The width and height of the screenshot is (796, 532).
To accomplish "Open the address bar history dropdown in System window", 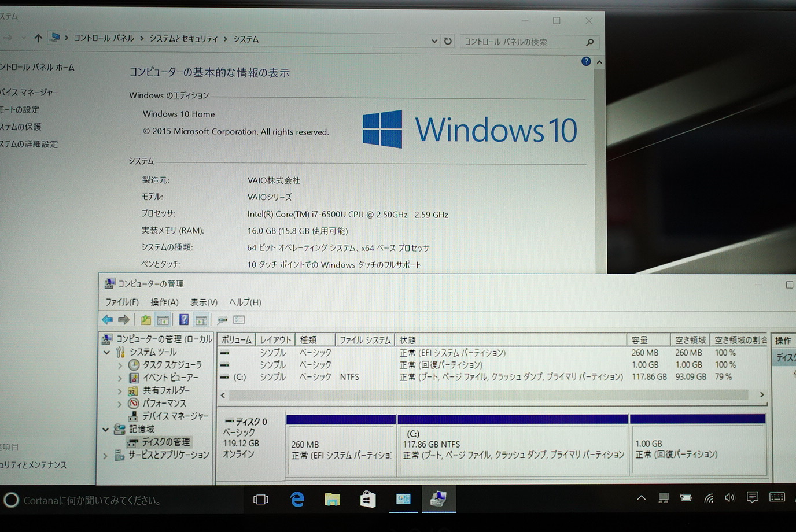I will (434, 41).
